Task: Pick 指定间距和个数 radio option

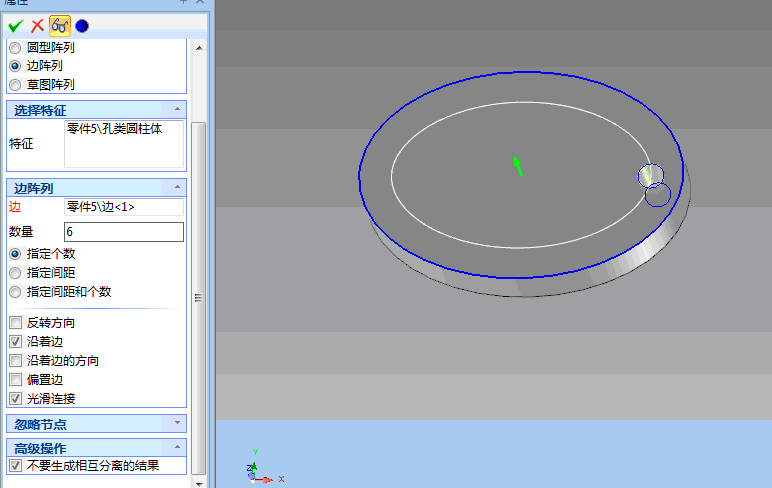Action: 15,292
